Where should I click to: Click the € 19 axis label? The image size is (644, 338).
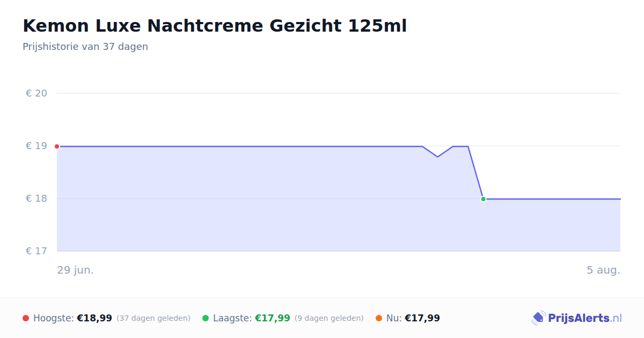click(x=36, y=146)
